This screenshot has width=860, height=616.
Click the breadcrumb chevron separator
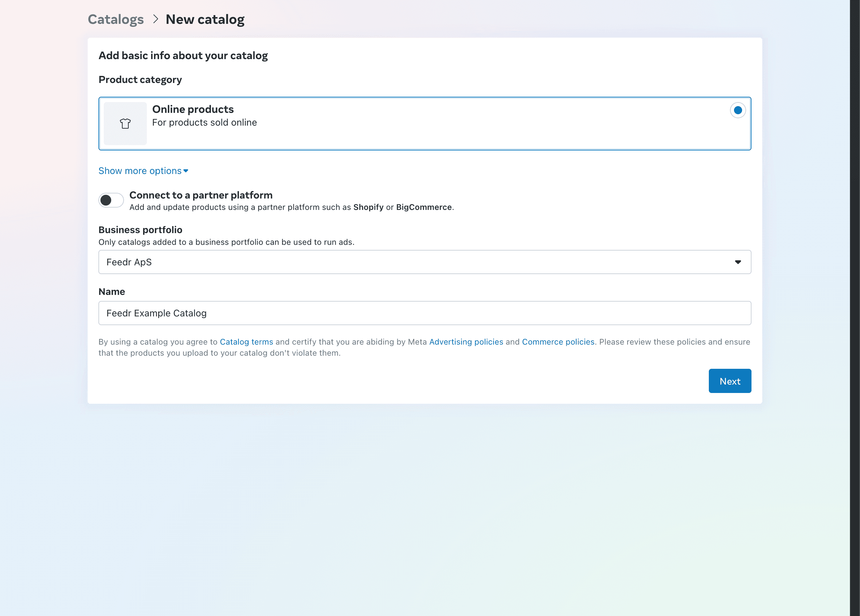(x=155, y=19)
